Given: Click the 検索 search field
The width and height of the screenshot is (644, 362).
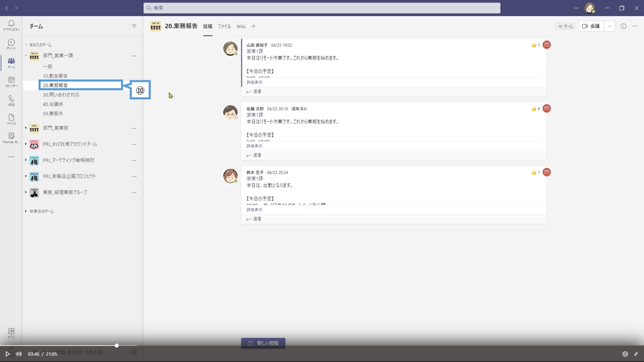Looking at the screenshot, I should [322, 8].
